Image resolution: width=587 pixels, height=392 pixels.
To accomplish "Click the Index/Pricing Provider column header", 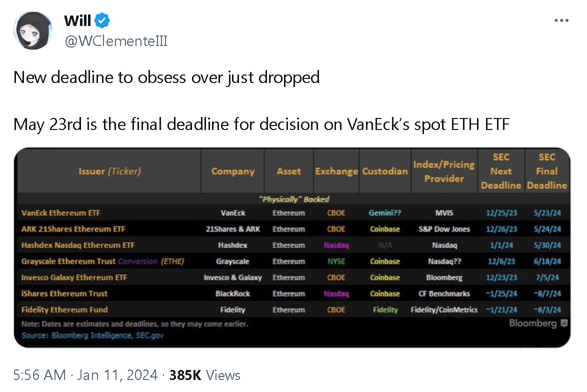I will 443,170.
